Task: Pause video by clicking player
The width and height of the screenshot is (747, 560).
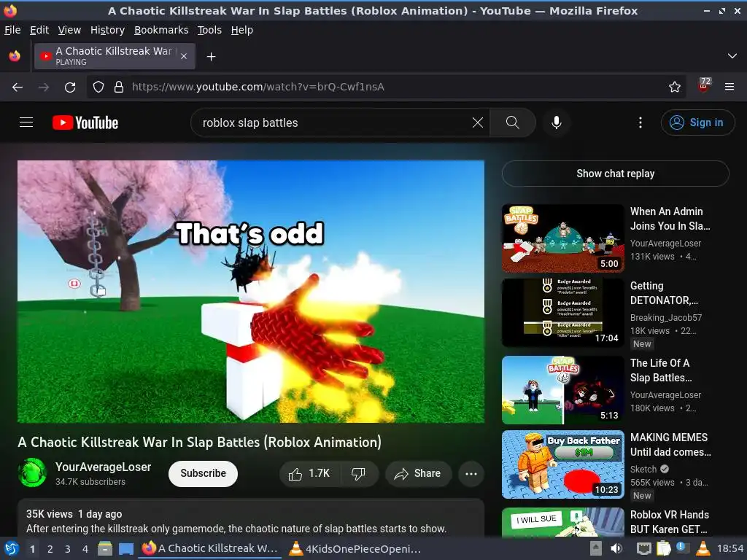Action: 251,292
